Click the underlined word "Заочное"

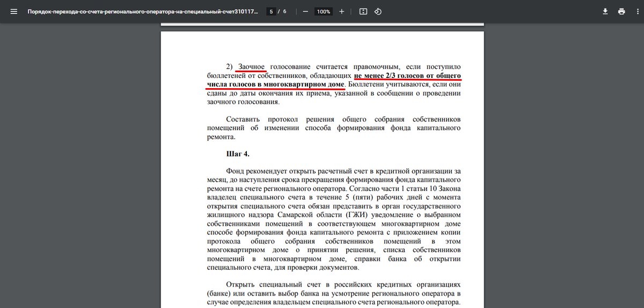(252, 67)
